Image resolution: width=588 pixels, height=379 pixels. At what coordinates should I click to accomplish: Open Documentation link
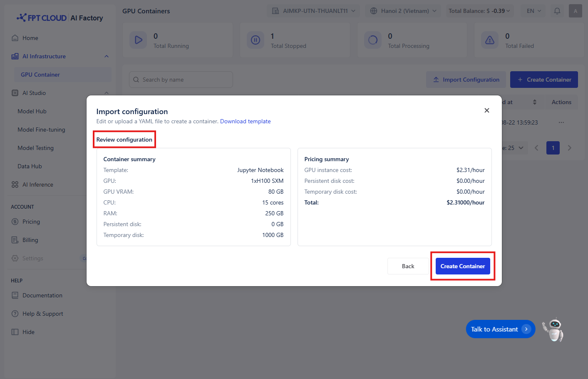(x=42, y=295)
